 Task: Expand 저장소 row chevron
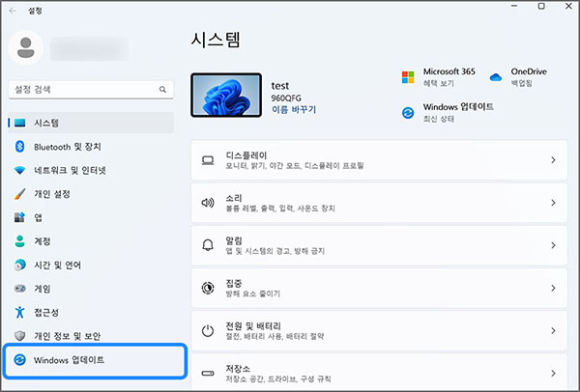tap(553, 373)
